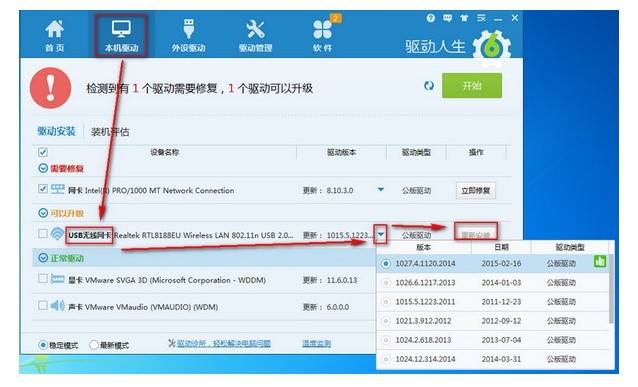
Task: Open the skin shirt icon
Action: [464, 18]
